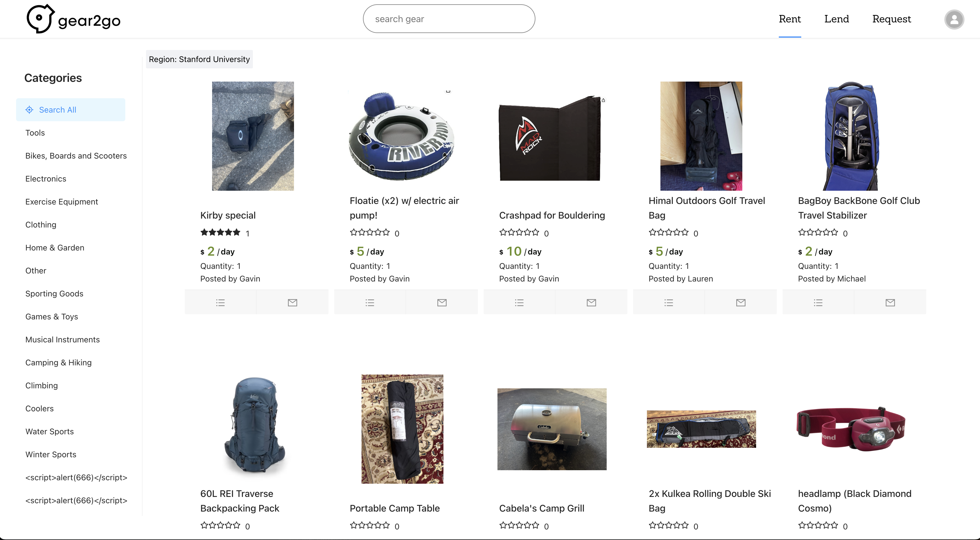The width and height of the screenshot is (980, 540).
Task: Select the Water Sports category
Action: 49,431
